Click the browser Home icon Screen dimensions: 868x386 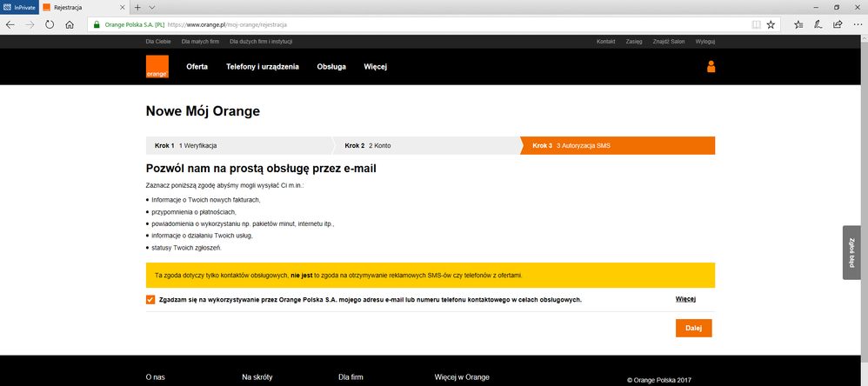[x=70, y=24]
